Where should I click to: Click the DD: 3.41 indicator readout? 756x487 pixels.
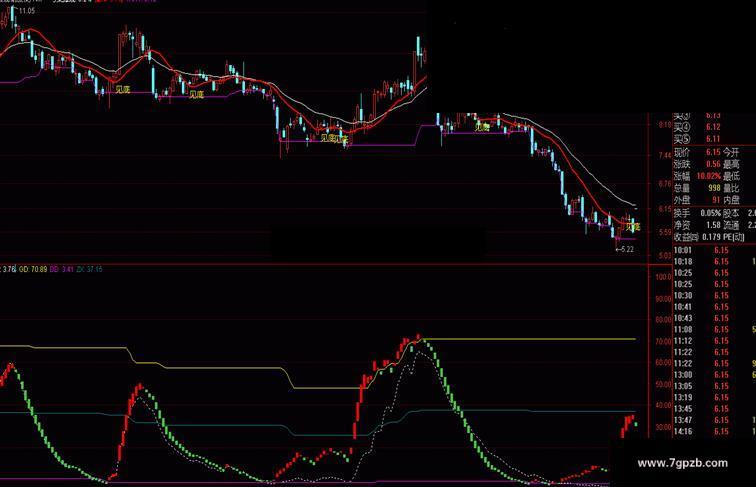[62, 270]
